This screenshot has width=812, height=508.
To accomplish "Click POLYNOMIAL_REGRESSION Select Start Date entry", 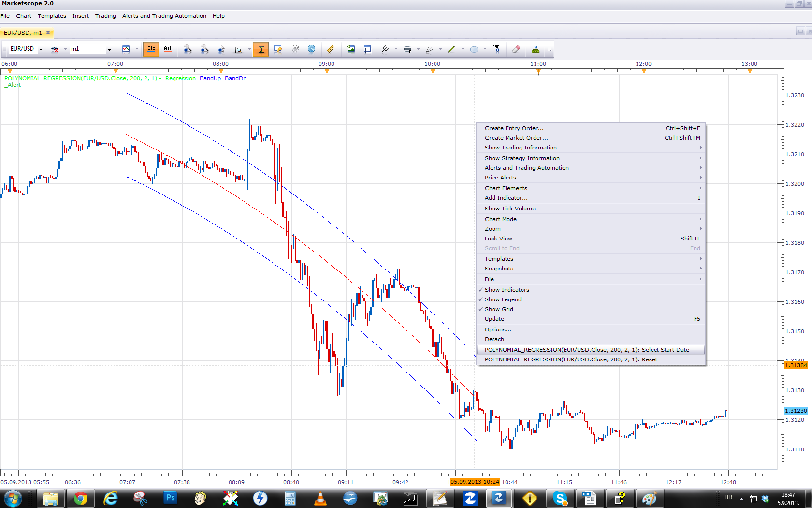I will 590,350.
